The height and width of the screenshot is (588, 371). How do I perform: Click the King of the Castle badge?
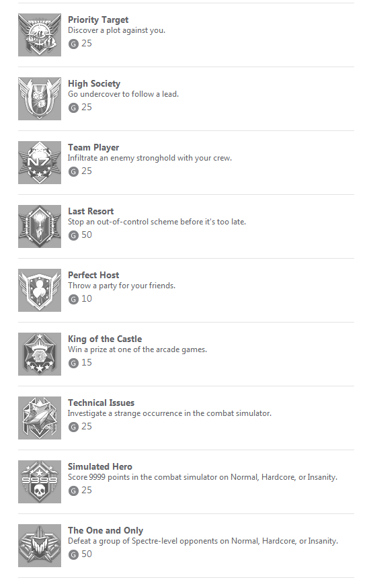(40, 354)
